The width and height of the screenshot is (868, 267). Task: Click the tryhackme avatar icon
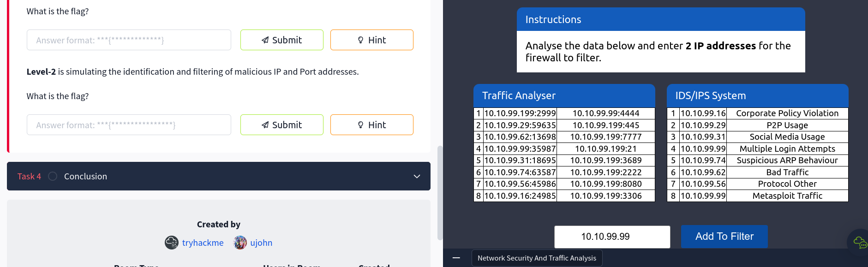coord(172,243)
